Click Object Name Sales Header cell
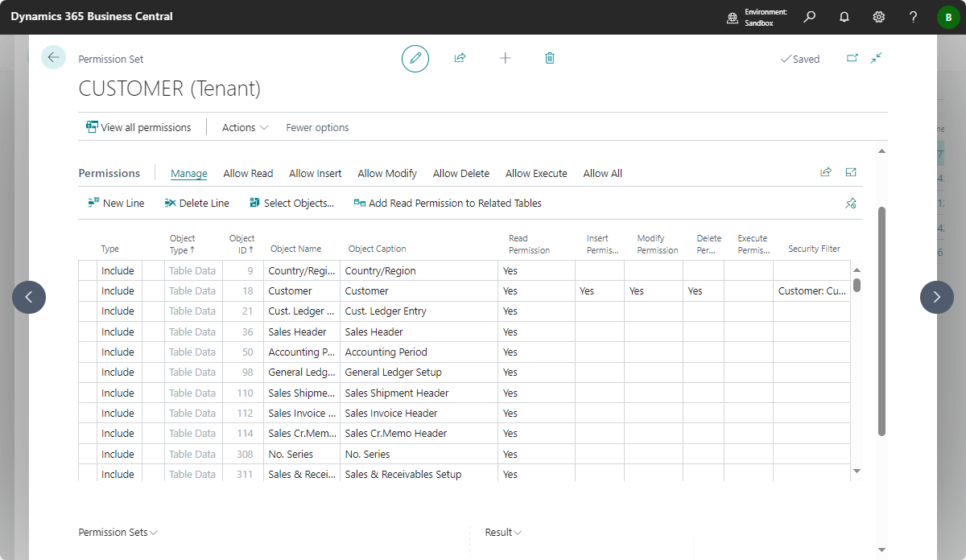 (x=302, y=331)
